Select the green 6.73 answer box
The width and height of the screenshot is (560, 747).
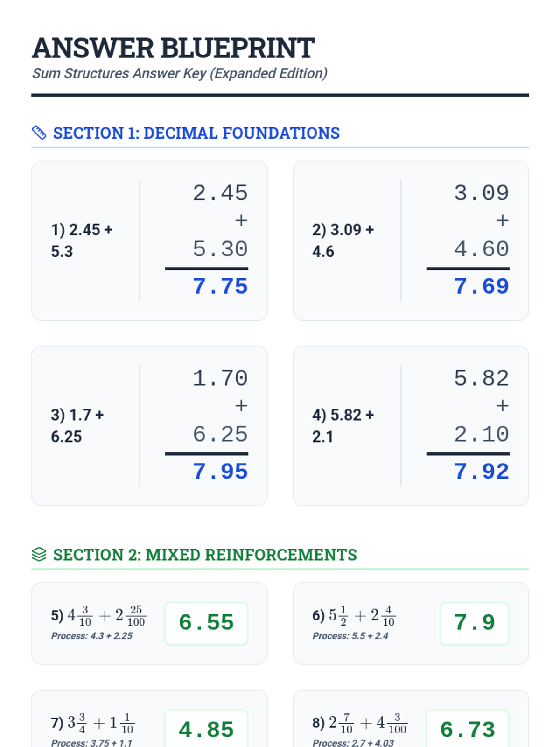[x=468, y=729]
